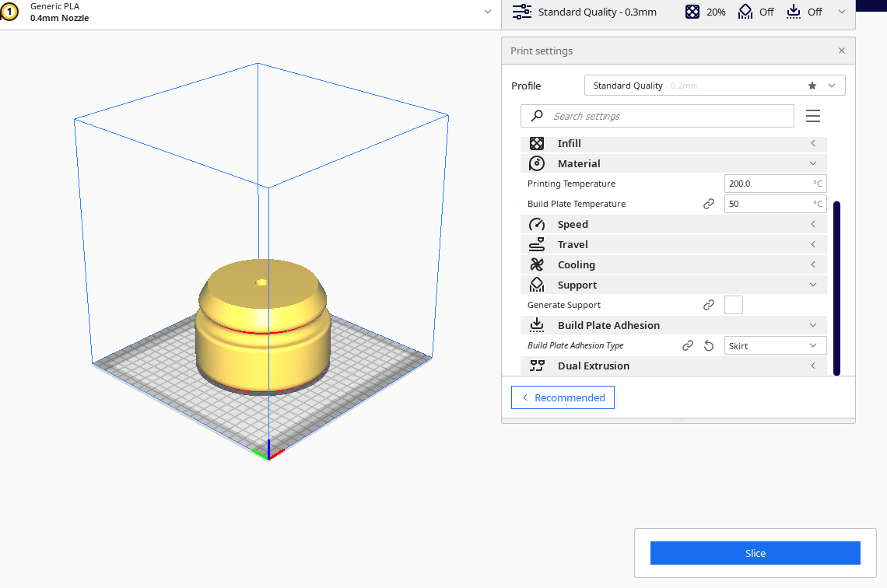Collapse the Support category

click(673, 285)
